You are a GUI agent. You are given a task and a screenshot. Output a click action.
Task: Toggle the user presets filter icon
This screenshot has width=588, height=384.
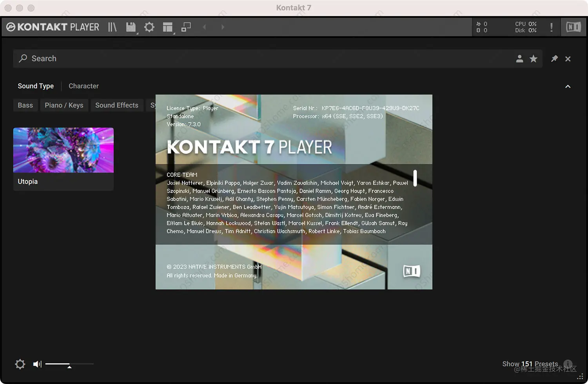tap(519, 58)
